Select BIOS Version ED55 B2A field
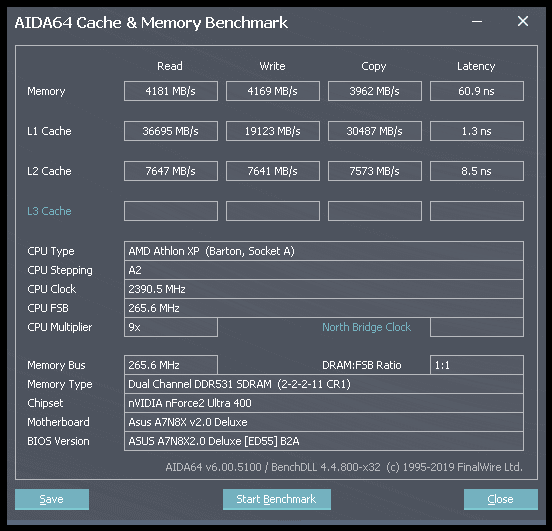The image size is (552, 531). click(324, 441)
